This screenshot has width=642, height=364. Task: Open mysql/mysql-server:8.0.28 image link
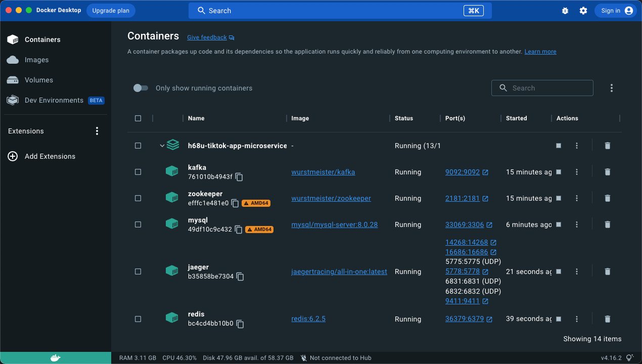[335, 224]
